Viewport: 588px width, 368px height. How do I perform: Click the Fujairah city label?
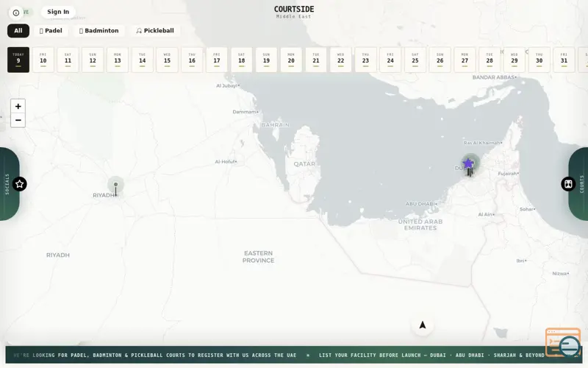[507, 174]
